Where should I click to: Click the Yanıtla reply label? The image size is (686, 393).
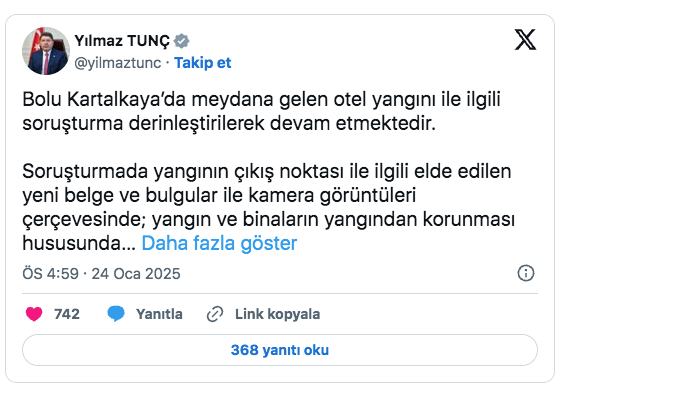pos(159,314)
